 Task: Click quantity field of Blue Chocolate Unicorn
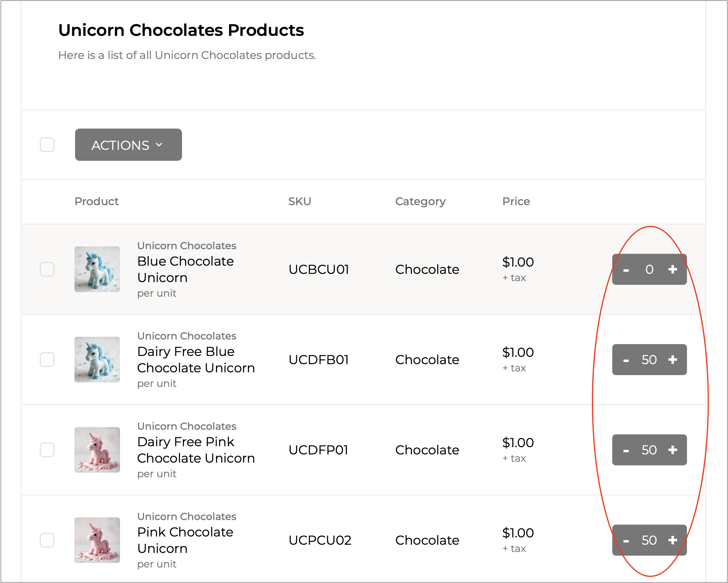click(649, 269)
